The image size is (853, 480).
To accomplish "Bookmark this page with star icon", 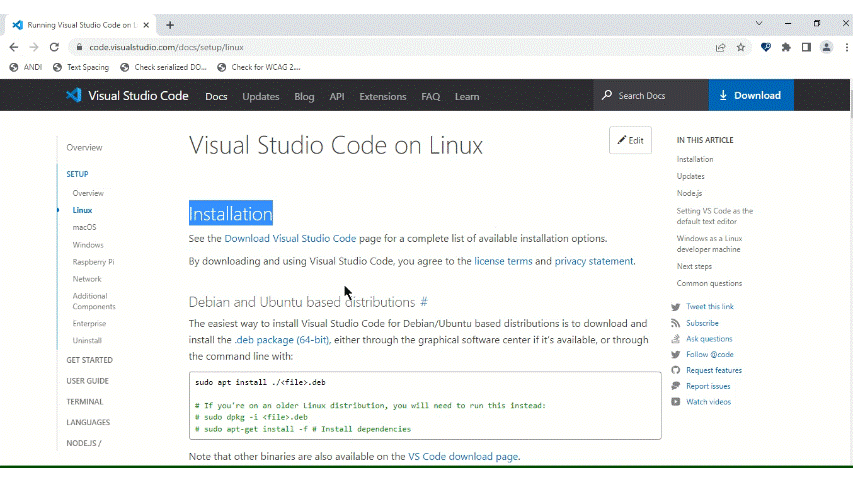I will (740, 47).
